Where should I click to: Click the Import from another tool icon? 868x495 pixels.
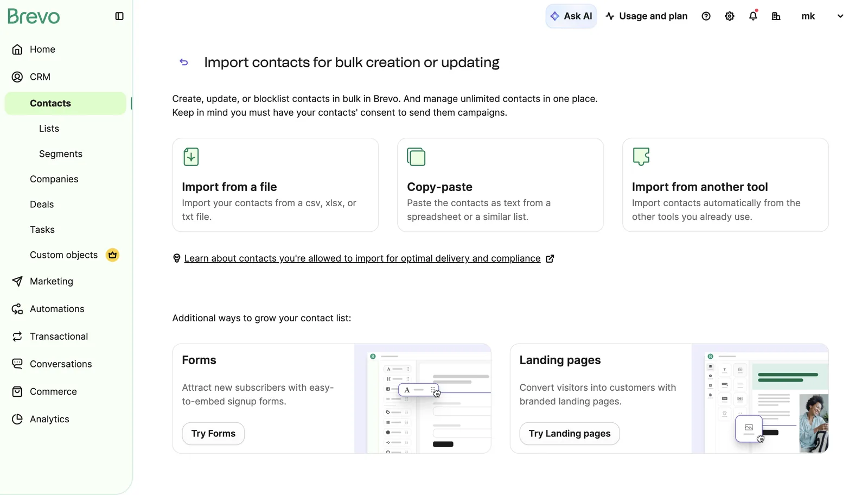(641, 157)
